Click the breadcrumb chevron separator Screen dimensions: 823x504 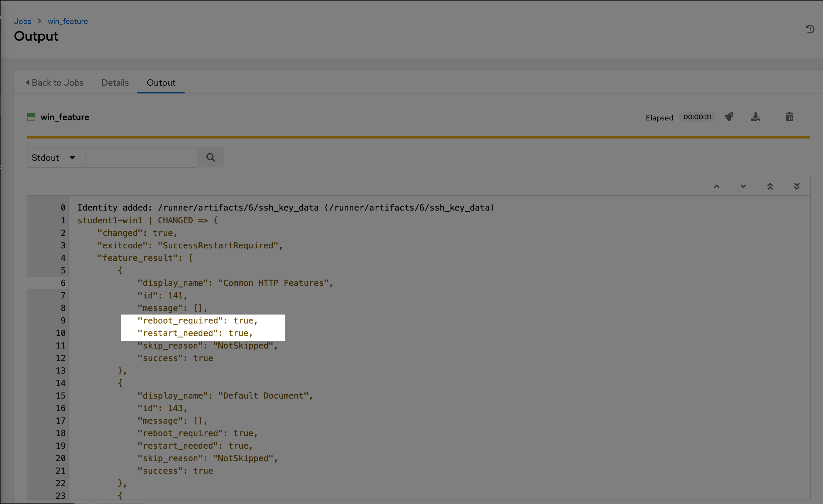coord(40,21)
